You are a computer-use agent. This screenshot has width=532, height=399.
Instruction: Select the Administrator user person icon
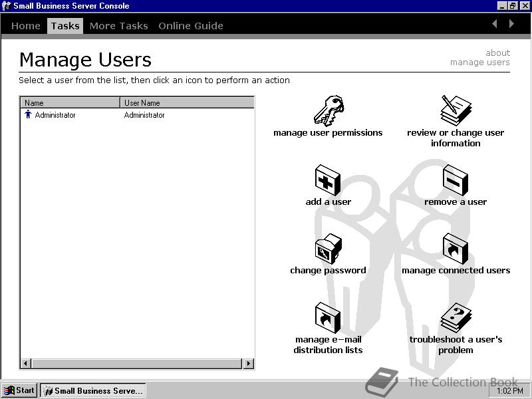pos(28,114)
